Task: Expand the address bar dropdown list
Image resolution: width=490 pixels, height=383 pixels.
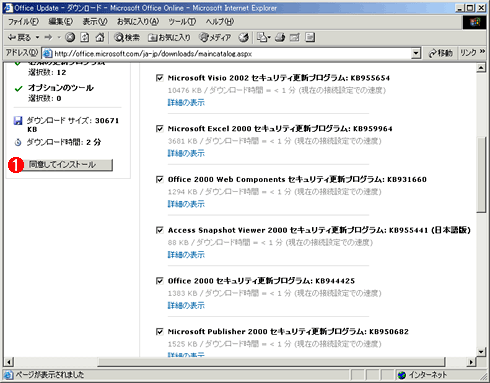Action: coord(416,53)
